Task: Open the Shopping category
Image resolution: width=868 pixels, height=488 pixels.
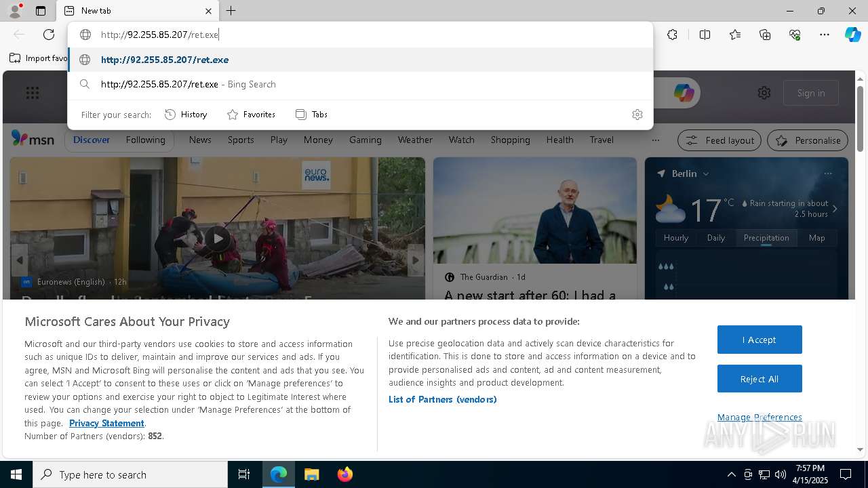Action: 510,140
